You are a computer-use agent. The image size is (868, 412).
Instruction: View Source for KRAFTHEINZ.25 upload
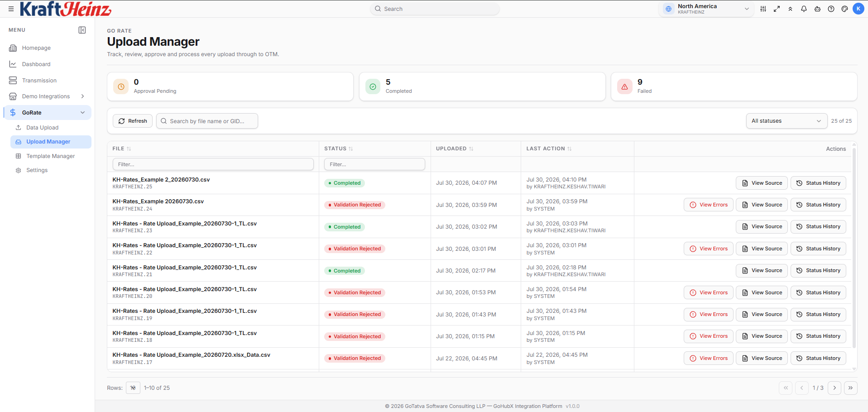coord(762,183)
